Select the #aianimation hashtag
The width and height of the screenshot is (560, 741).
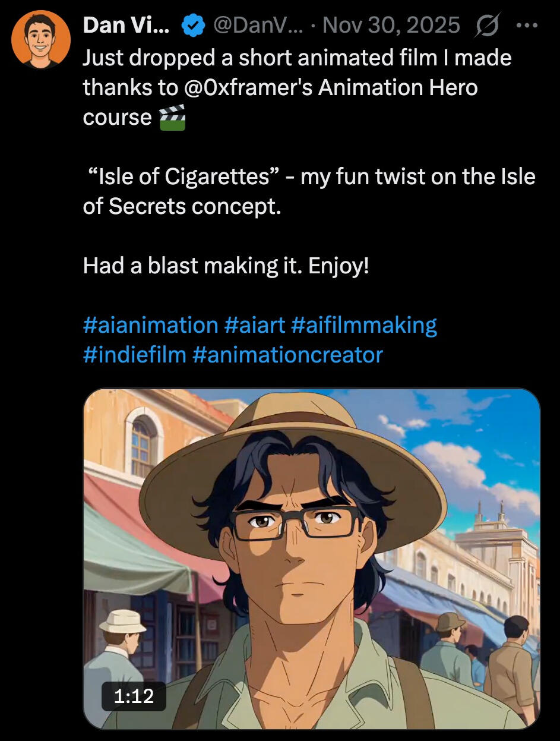[x=150, y=325]
